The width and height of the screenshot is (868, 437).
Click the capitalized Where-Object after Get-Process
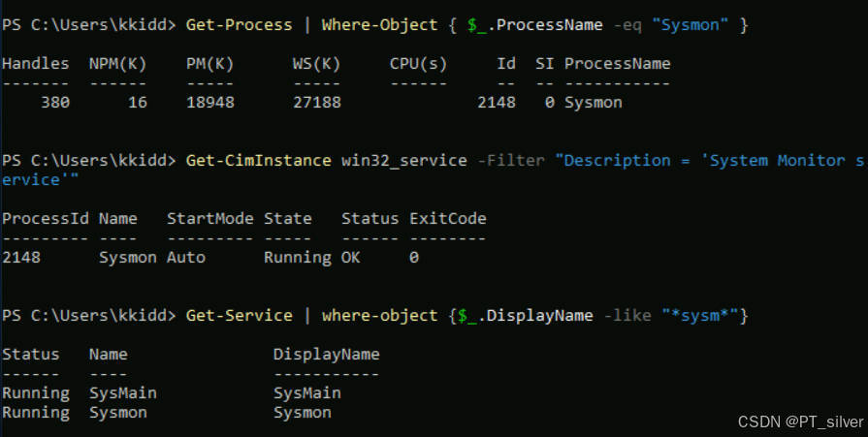click(379, 25)
